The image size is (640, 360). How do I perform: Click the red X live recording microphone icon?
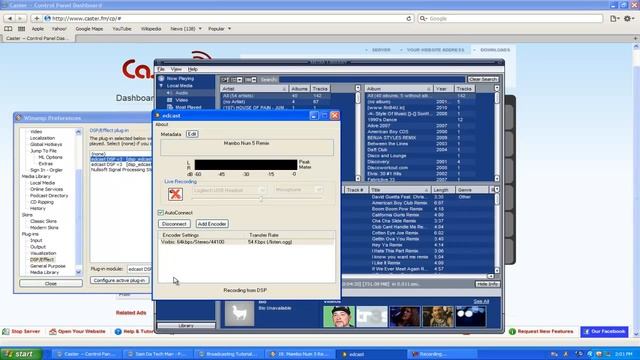(175, 194)
